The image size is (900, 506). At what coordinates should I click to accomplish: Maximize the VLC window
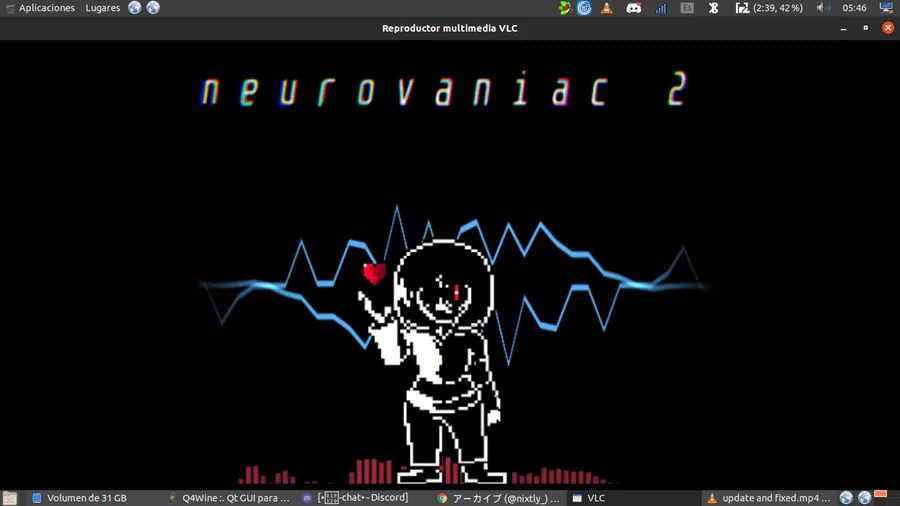click(866, 28)
